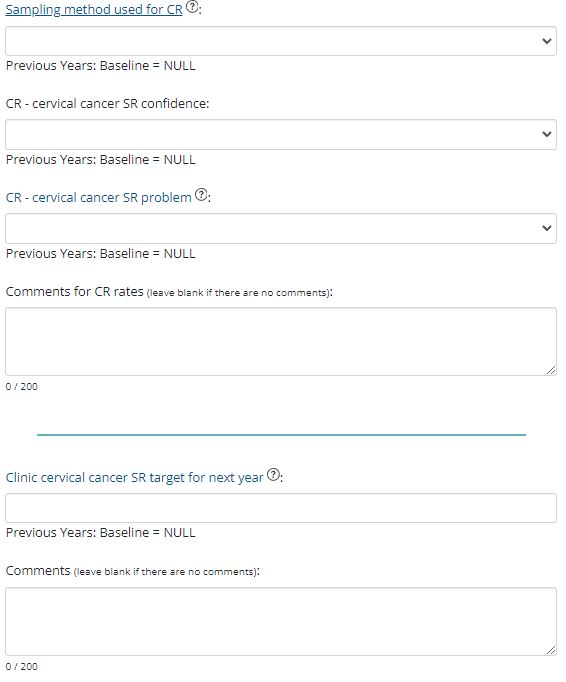566x682 pixels.
Task: Click the 'CR - cervical cancer SR confidence' label
Action: coord(107,104)
